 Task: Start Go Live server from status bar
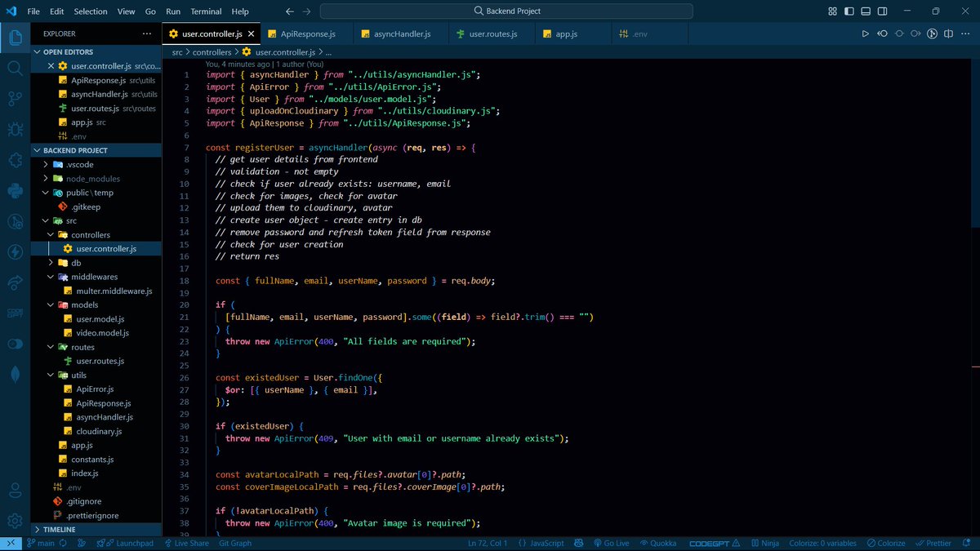[612, 543]
